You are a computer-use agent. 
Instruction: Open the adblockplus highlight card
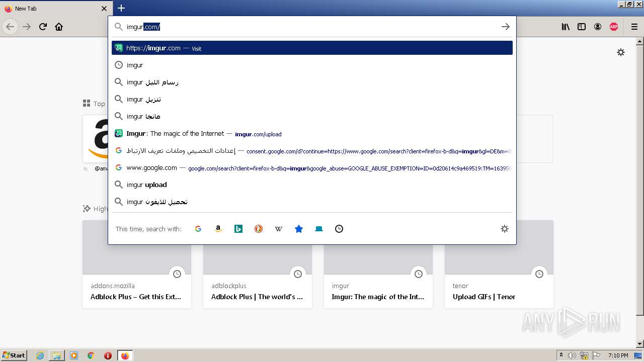258,264
